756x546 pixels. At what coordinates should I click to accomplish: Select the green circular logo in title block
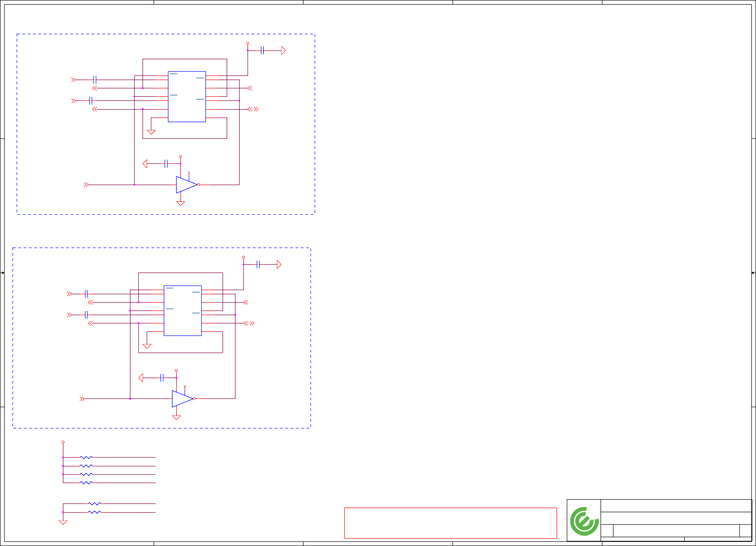(x=584, y=521)
